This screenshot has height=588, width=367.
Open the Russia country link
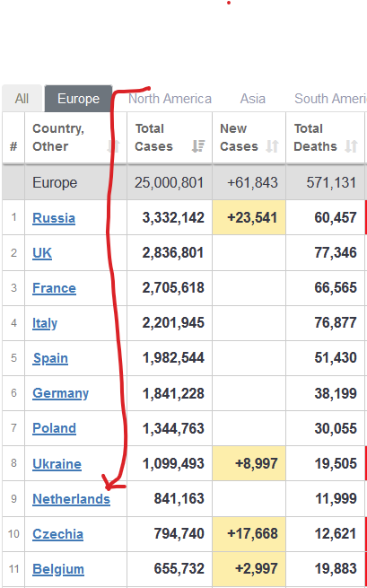(x=54, y=218)
